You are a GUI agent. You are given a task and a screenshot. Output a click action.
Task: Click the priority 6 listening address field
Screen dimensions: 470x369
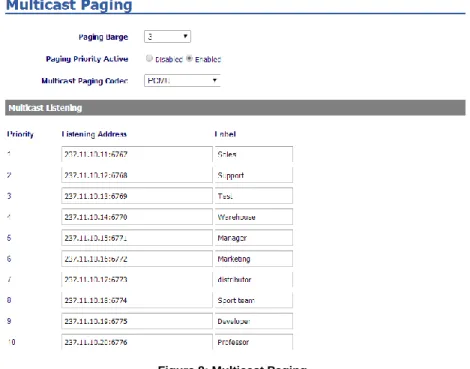[137, 259]
